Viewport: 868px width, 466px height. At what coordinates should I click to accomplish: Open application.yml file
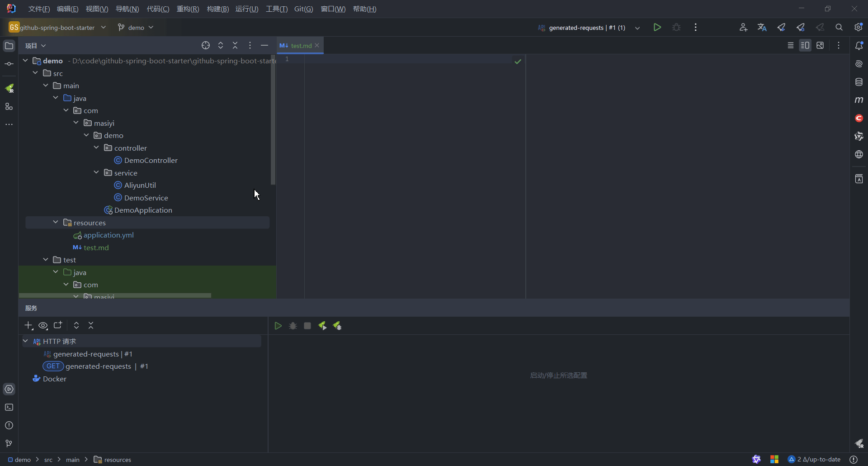(x=104, y=235)
